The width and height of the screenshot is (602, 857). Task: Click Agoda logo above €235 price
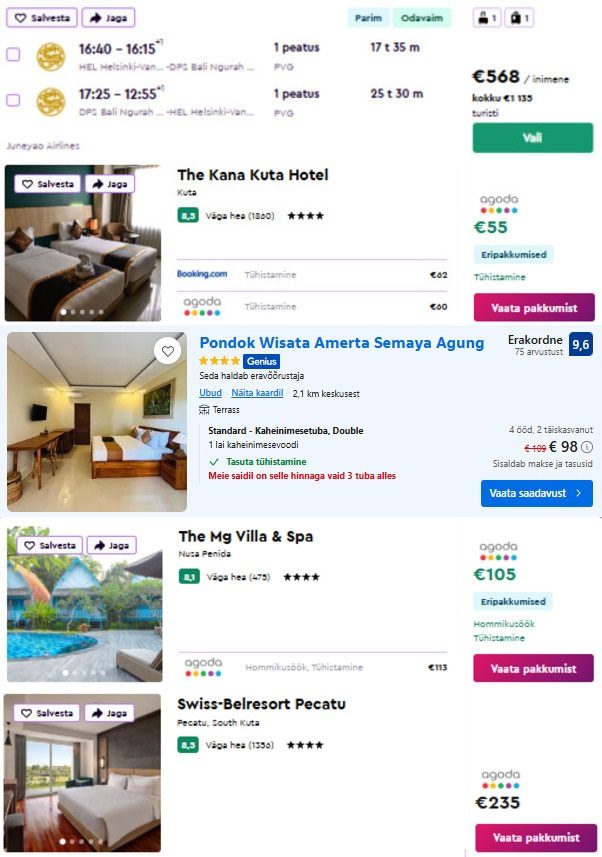pos(500,779)
